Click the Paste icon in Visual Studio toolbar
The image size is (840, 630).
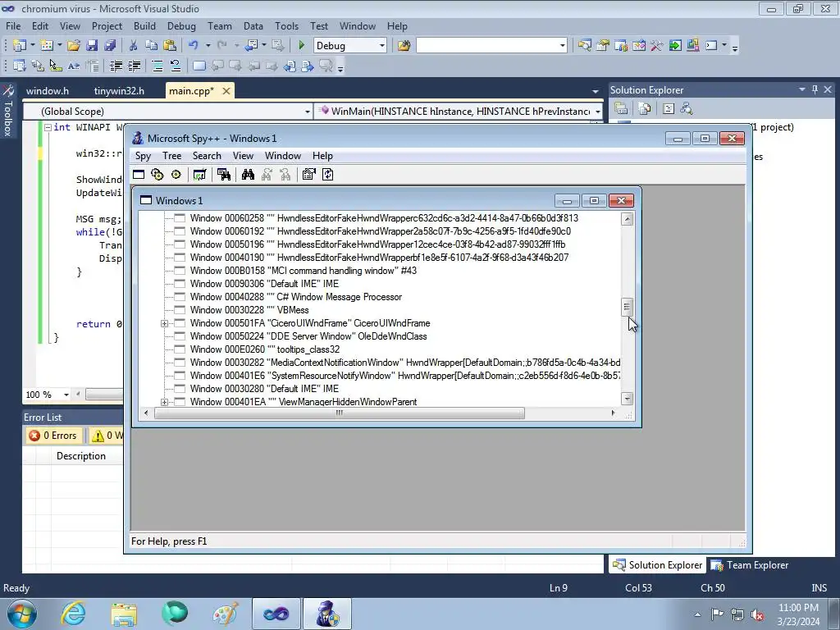[x=170, y=46]
